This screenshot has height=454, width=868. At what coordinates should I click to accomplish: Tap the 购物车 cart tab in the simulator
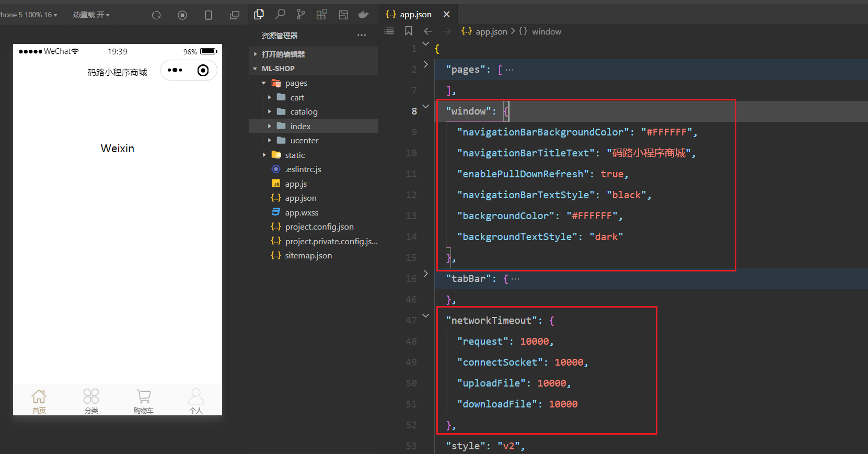tap(144, 401)
